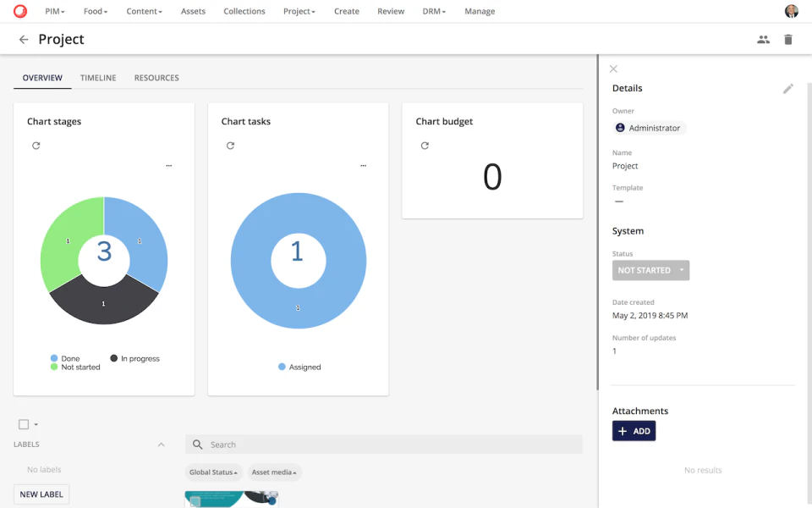Open the Not Started status dropdown
This screenshot has width=812, height=508.
point(650,270)
